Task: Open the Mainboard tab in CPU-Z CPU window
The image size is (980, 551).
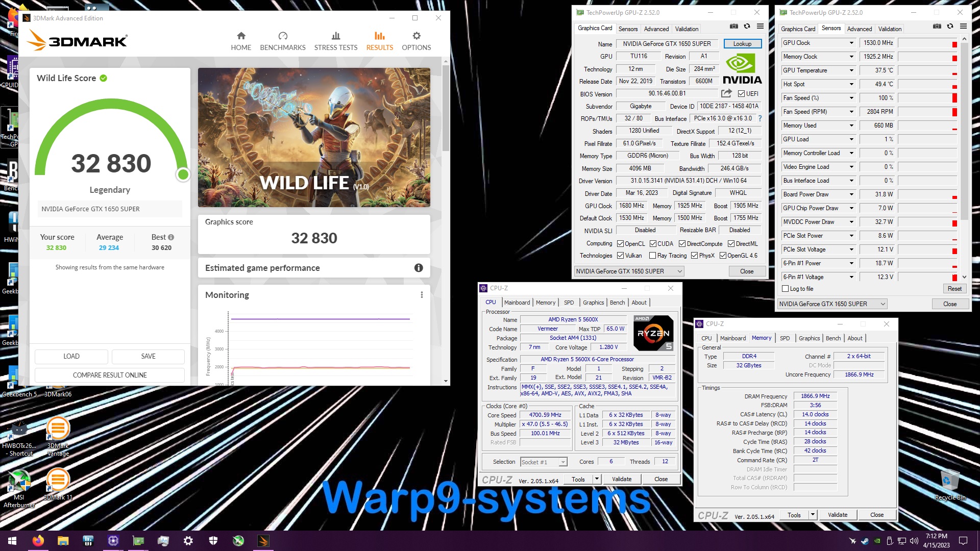Action: [x=517, y=303]
